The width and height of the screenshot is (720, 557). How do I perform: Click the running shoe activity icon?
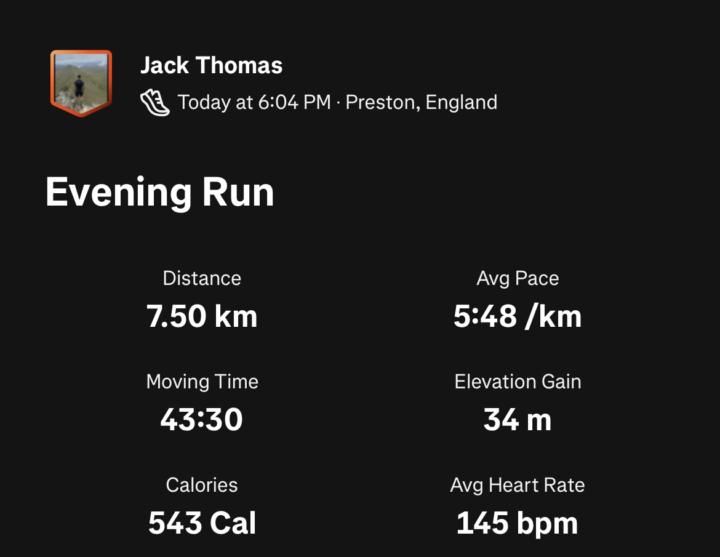tap(155, 101)
